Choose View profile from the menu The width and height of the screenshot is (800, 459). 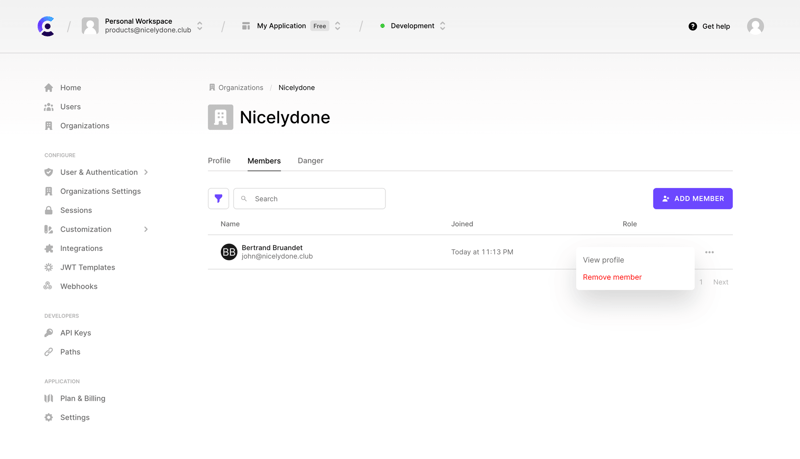tap(604, 260)
